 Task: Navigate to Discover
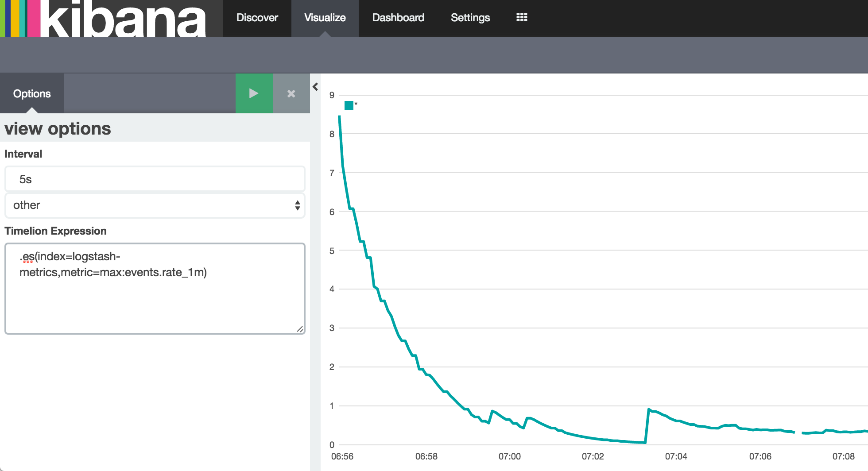(x=257, y=18)
